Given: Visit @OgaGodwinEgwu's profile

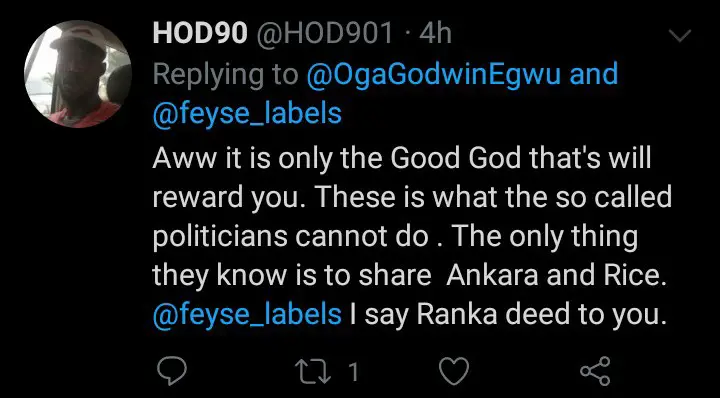Looking at the screenshot, I should (433, 74).
